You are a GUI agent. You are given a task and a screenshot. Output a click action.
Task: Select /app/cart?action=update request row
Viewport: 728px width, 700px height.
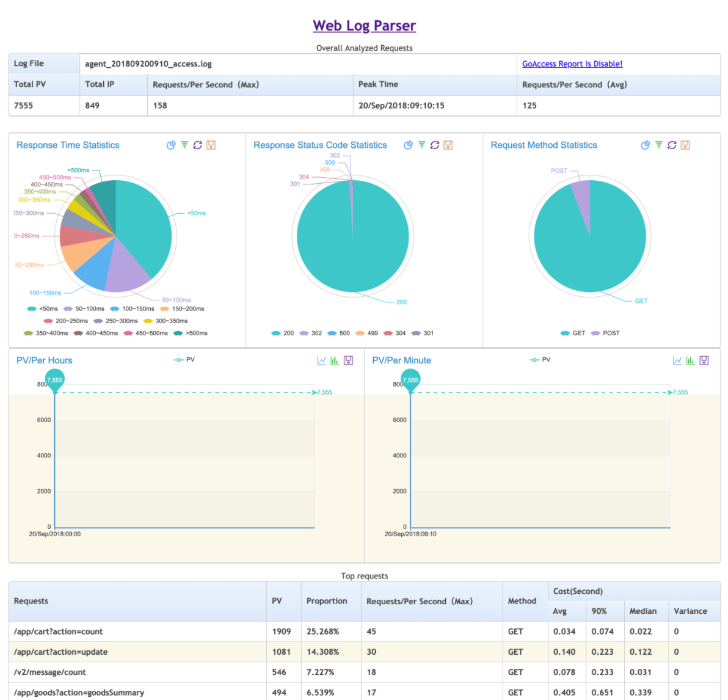pyautogui.click(x=365, y=652)
